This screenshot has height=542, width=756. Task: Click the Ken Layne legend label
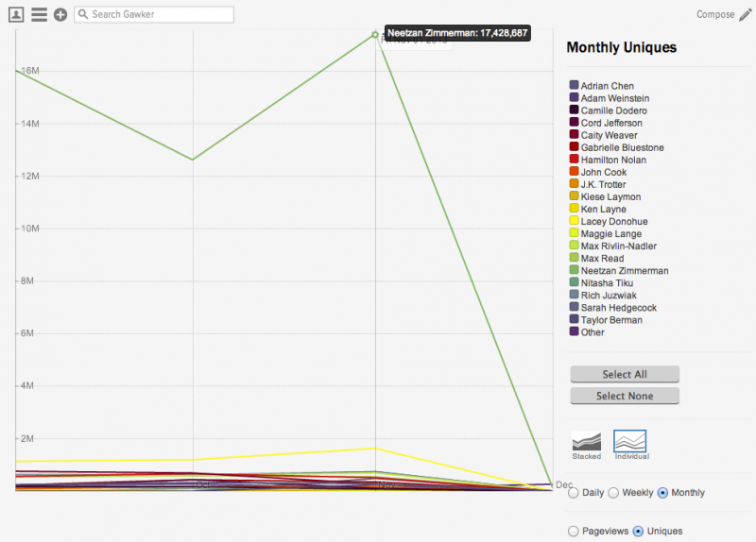coord(603,209)
